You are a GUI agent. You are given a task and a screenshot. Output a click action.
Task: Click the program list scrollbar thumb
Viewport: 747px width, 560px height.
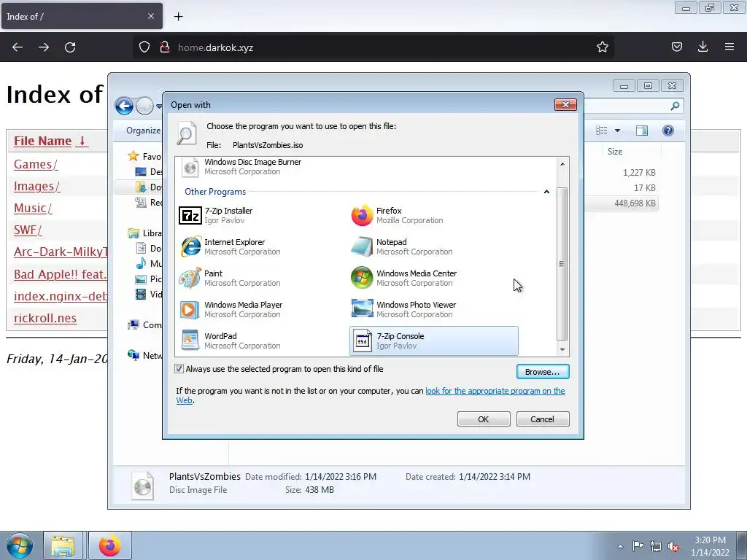(x=562, y=264)
